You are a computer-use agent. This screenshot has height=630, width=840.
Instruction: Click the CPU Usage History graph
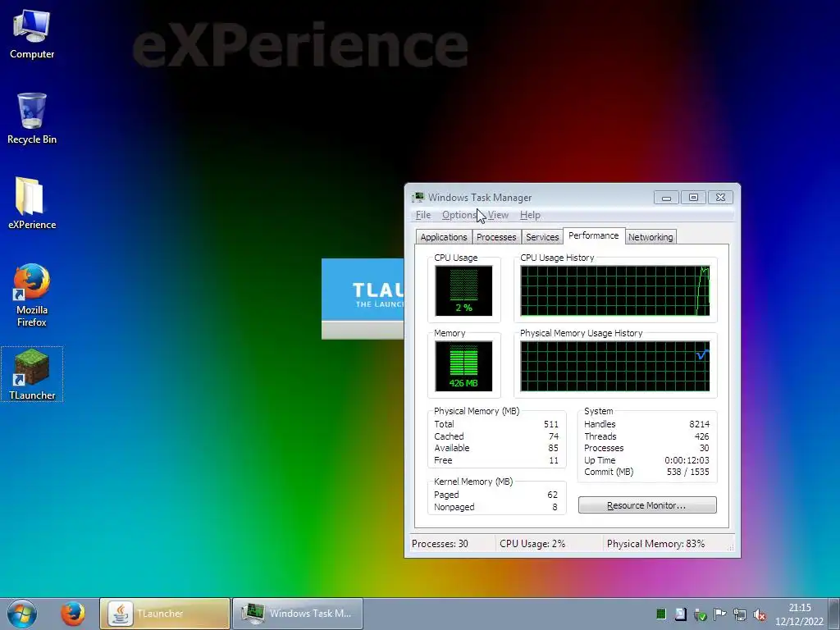[x=615, y=290]
